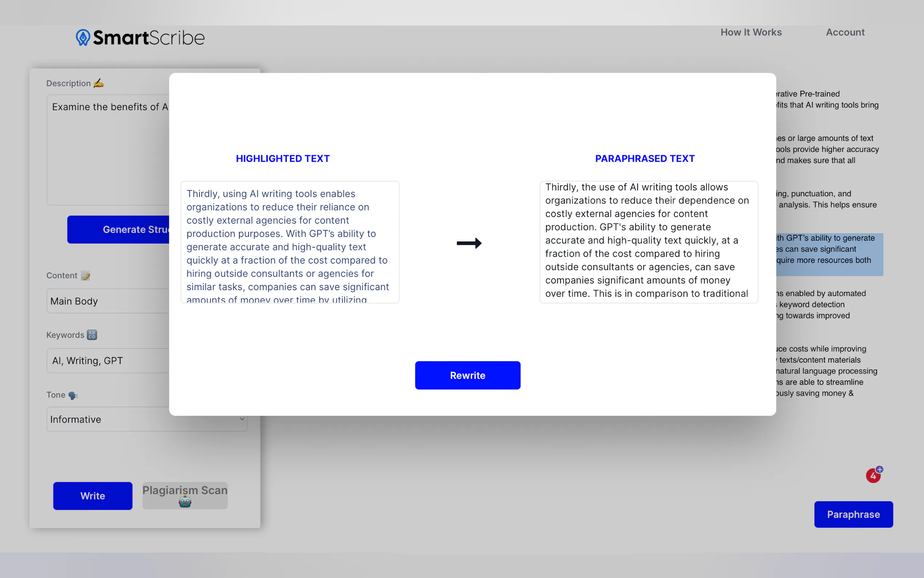Screen dimensions: 924x578
Task: Click the speaking head icon beside Tone
Action: pos(73,395)
